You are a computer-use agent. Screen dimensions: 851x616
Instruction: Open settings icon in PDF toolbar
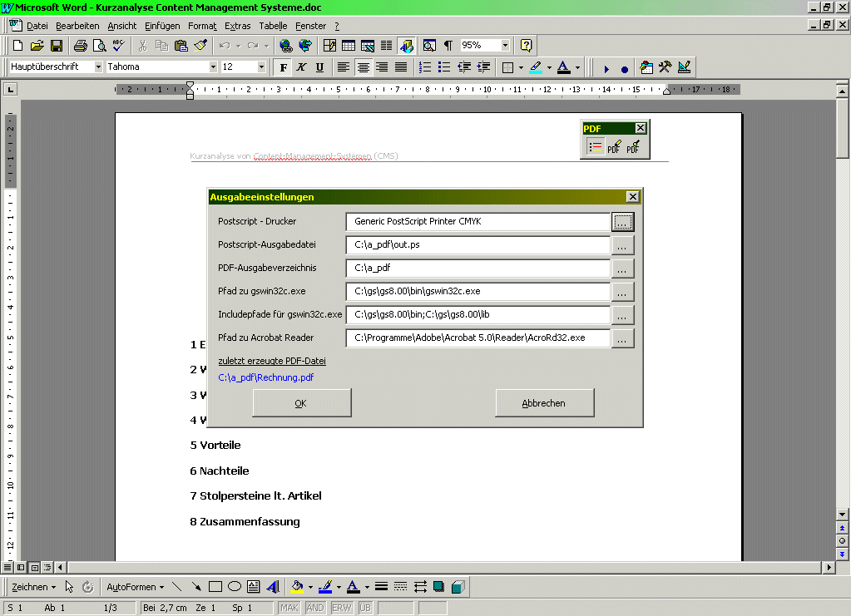[x=596, y=147]
